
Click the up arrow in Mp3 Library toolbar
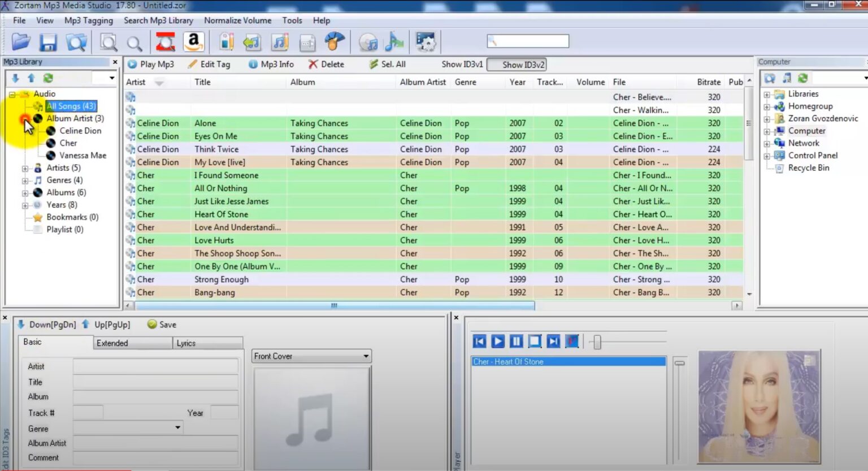(x=31, y=78)
